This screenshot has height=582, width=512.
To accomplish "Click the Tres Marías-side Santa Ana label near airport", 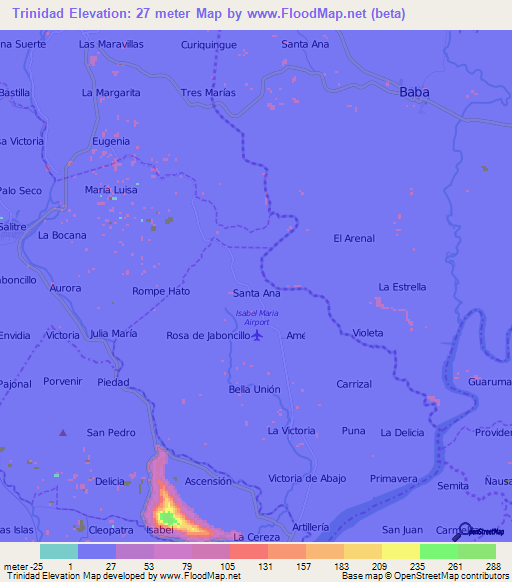I will click(x=257, y=293).
